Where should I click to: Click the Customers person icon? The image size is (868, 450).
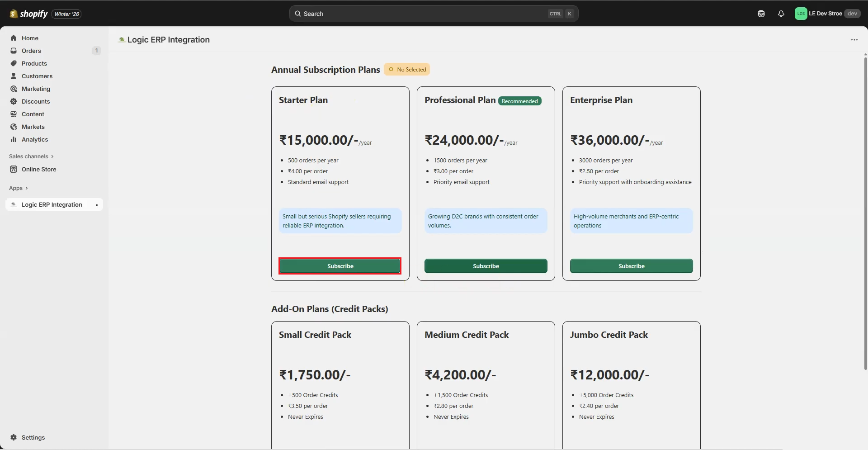click(x=14, y=76)
